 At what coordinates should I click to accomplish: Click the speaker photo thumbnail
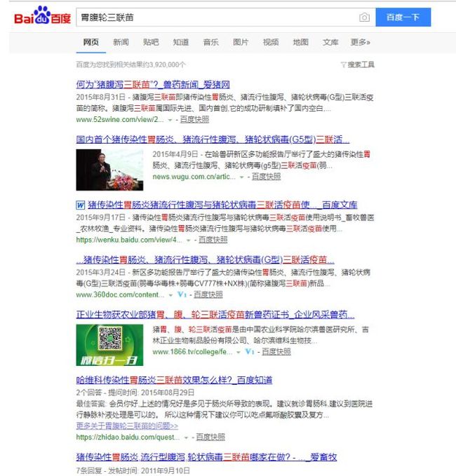coord(109,170)
